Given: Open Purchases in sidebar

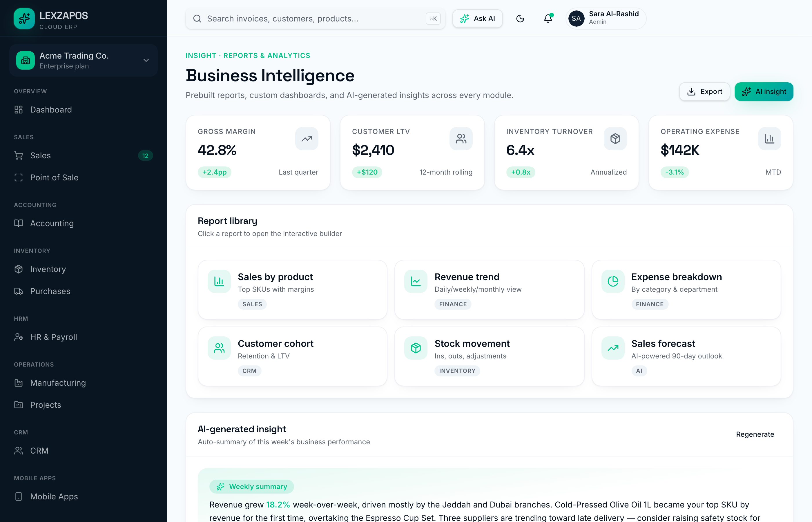Looking at the screenshot, I should [x=83, y=291].
